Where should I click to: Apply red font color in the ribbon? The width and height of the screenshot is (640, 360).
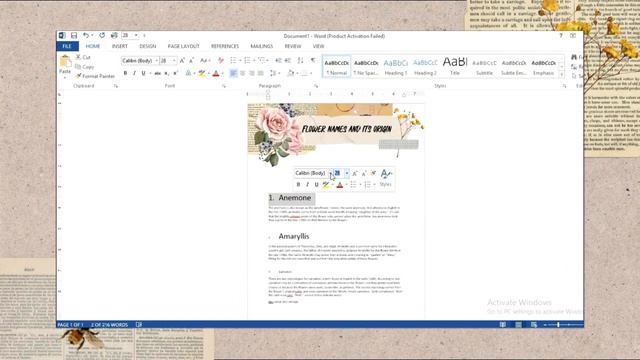tap(216, 73)
